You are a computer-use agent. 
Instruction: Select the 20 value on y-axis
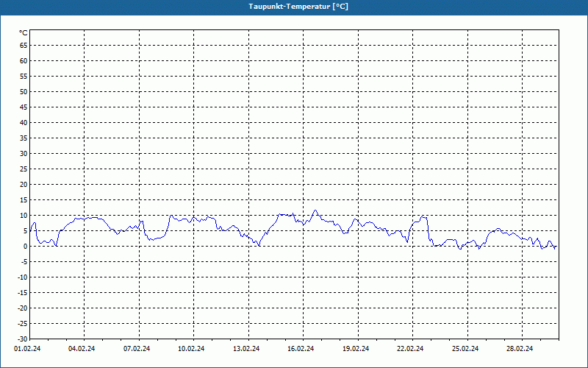coord(24,185)
